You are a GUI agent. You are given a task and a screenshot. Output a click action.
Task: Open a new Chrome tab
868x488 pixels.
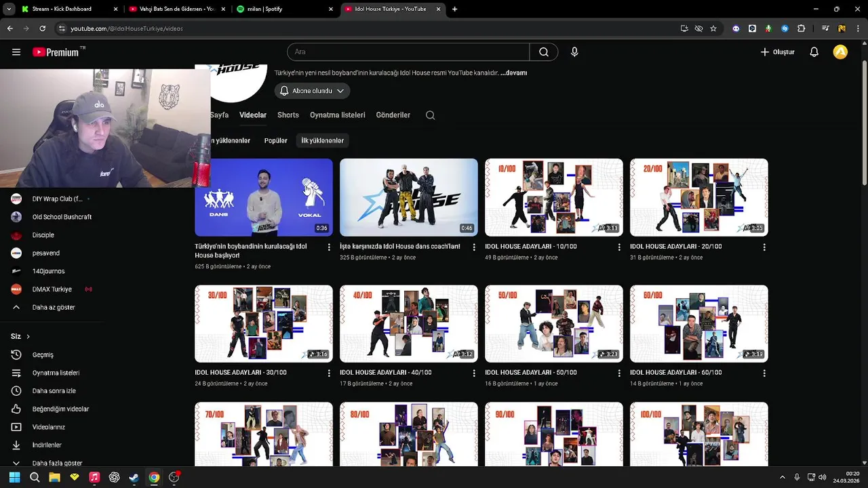(454, 9)
